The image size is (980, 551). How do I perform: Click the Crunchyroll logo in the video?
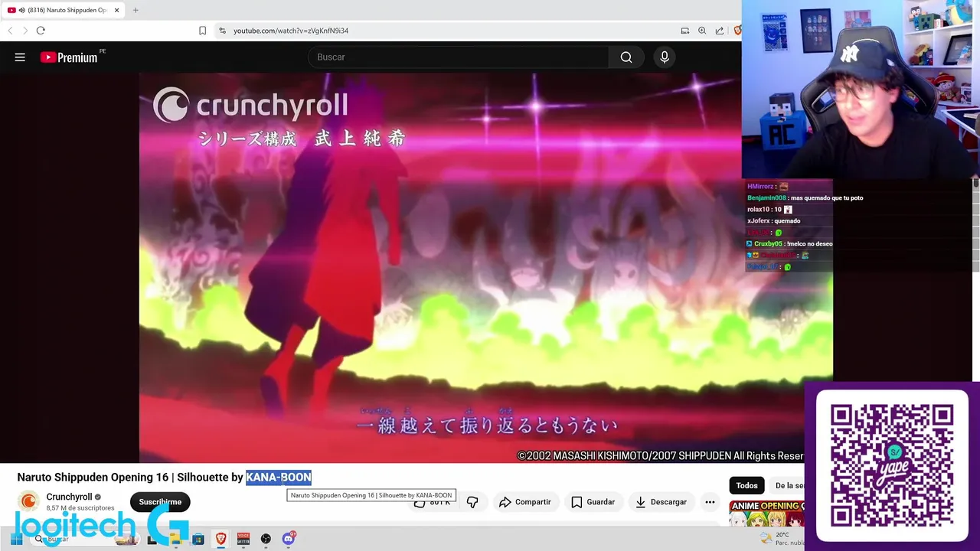(x=250, y=105)
